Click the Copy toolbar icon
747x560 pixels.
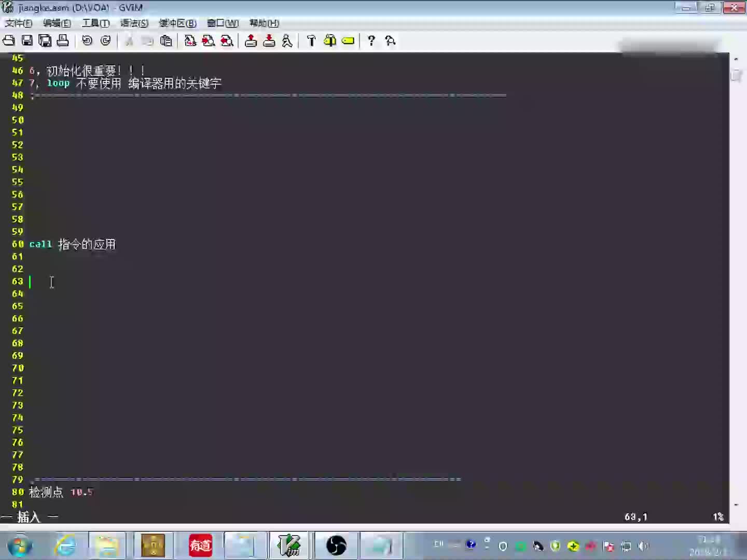click(x=147, y=40)
